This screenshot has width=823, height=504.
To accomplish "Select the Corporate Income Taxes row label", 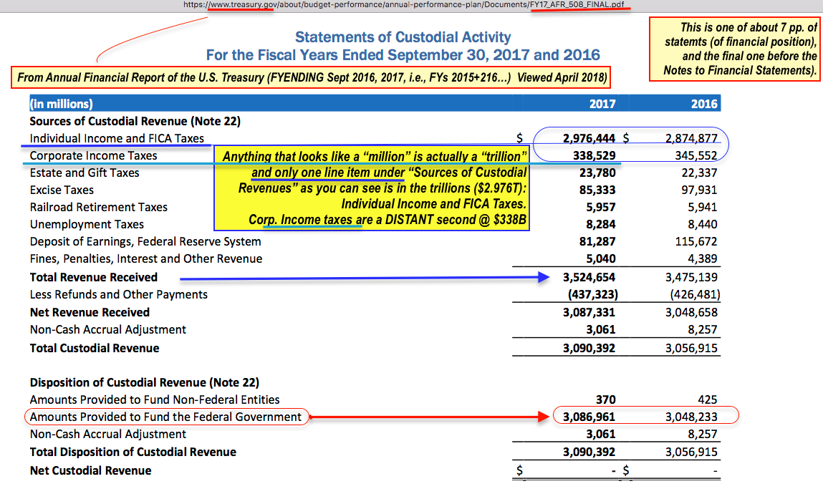I will 94,155.
